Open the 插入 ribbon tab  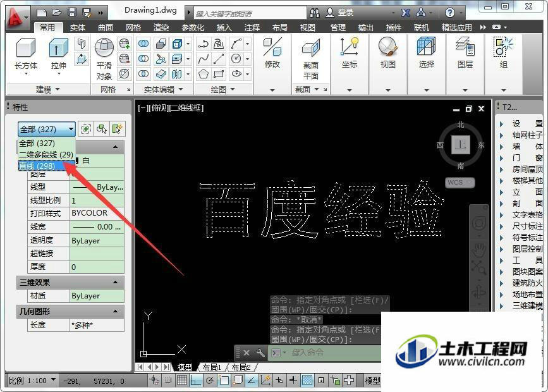(x=224, y=27)
